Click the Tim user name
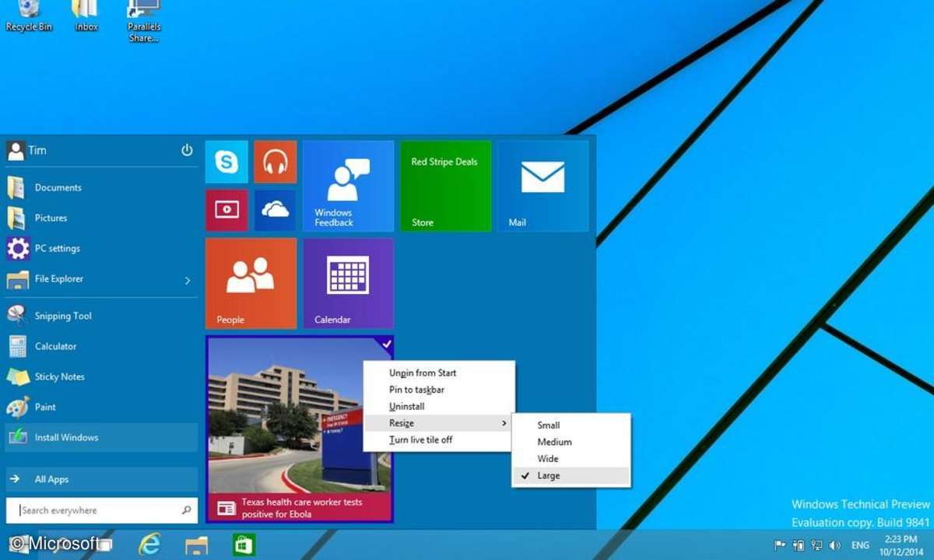934x560 pixels. 37,151
